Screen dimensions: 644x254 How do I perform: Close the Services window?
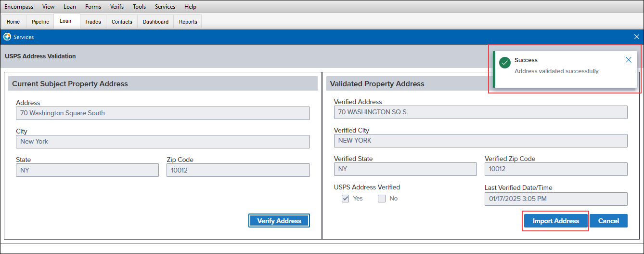click(637, 37)
